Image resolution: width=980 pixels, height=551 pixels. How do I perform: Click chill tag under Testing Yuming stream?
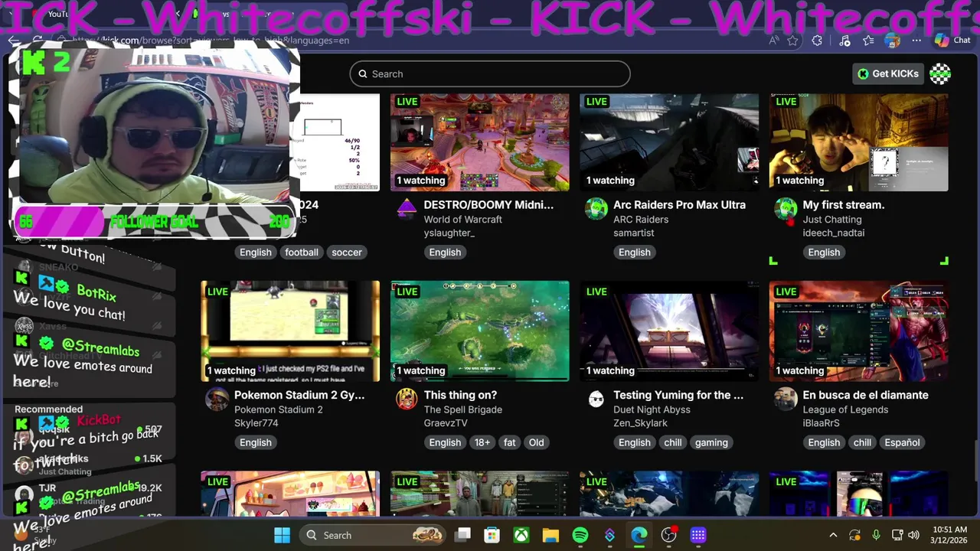coord(673,442)
